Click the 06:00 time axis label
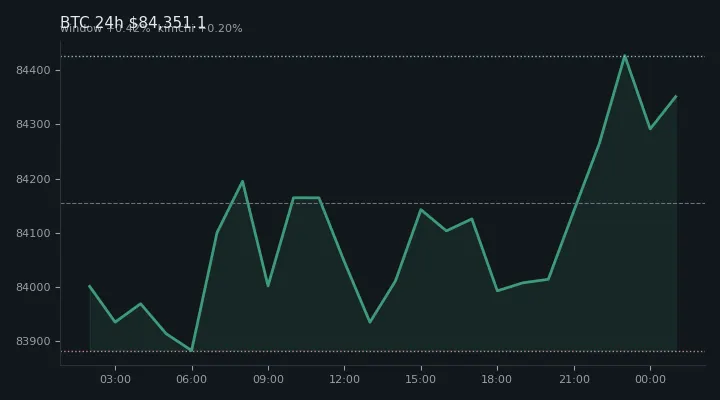 tap(191, 379)
